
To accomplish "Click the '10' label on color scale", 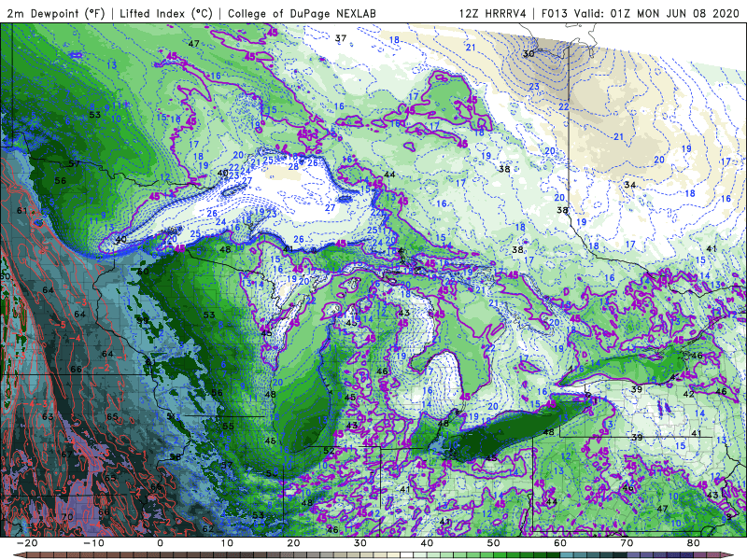I will point(227,543).
